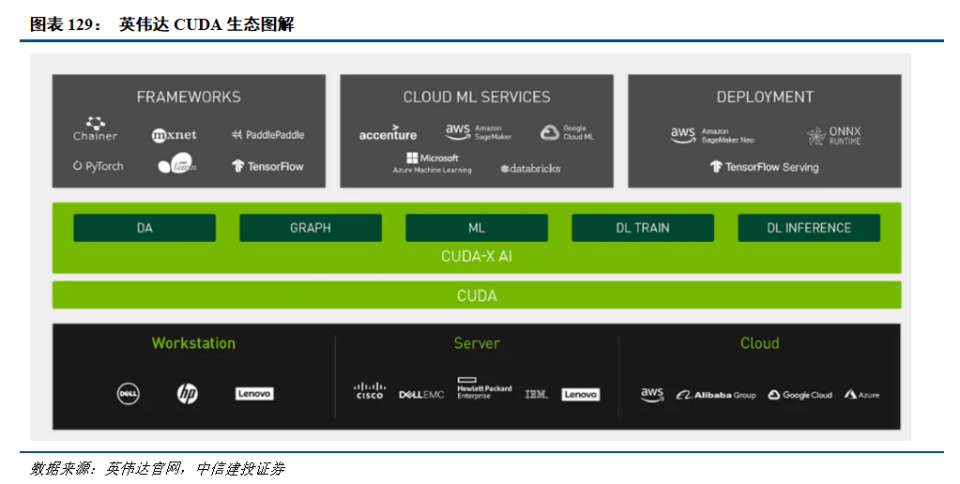960x484 pixels.
Task: Click the Amazon SageMaker Neo logo
Action: [x=712, y=135]
